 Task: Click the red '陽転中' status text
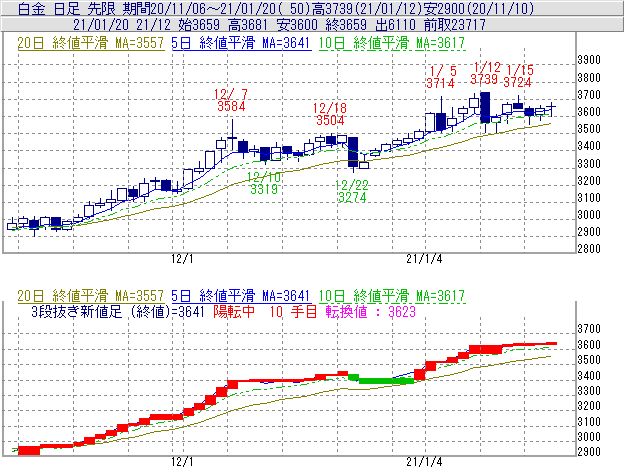tap(234, 311)
